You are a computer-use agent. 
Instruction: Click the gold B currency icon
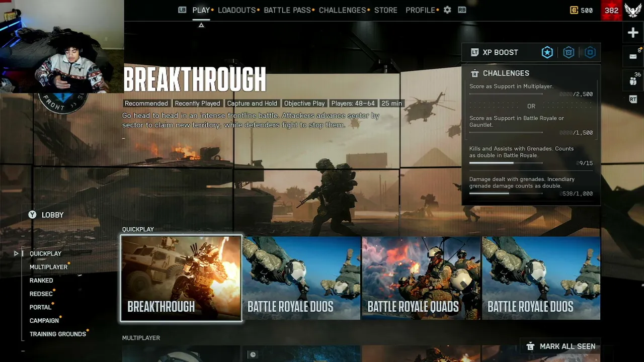[x=574, y=10]
